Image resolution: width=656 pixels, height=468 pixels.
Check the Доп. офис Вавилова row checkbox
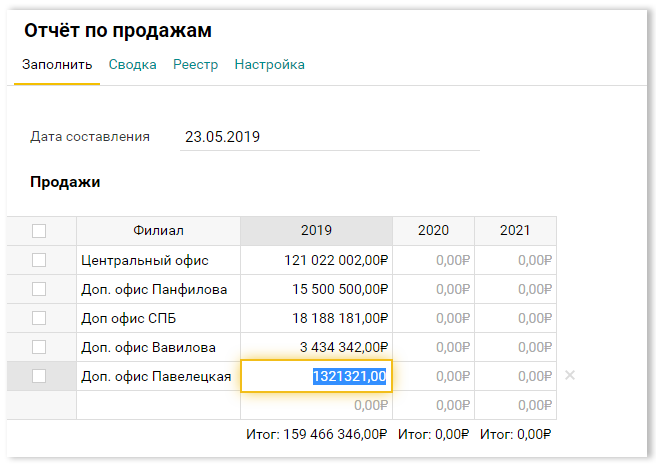click(x=39, y=347)
